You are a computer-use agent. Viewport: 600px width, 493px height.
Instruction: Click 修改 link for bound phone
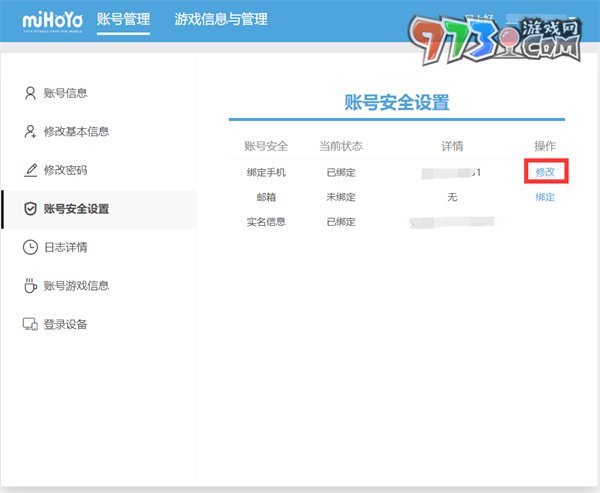pyautogui.click(x=545, y=172)
